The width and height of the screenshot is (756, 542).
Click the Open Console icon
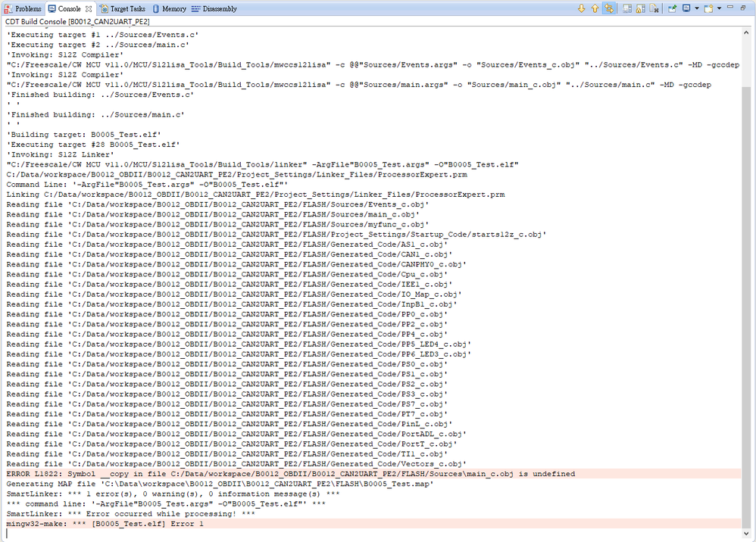(x=708, y=8)
